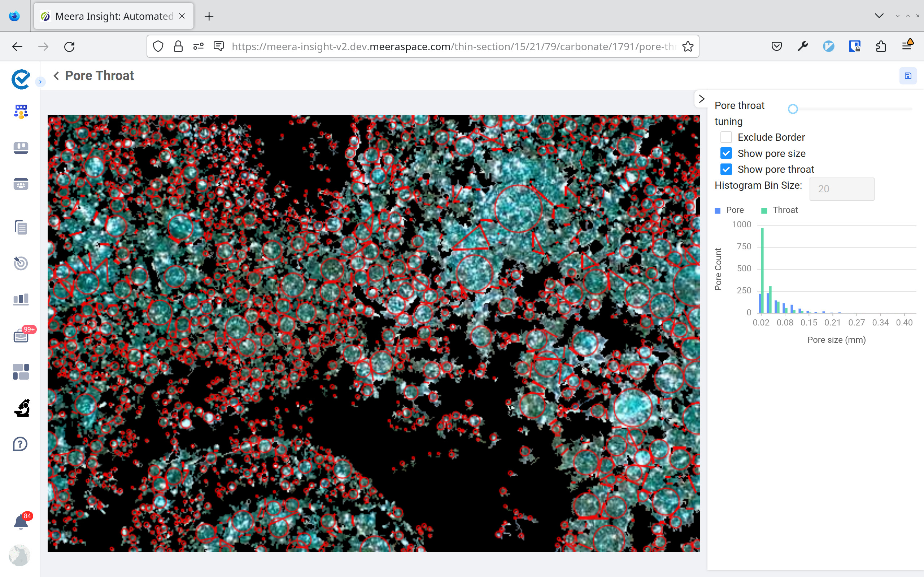Open the board panel sidebar icon
Screen dimensions: 924x577
[x=21, y=148]
